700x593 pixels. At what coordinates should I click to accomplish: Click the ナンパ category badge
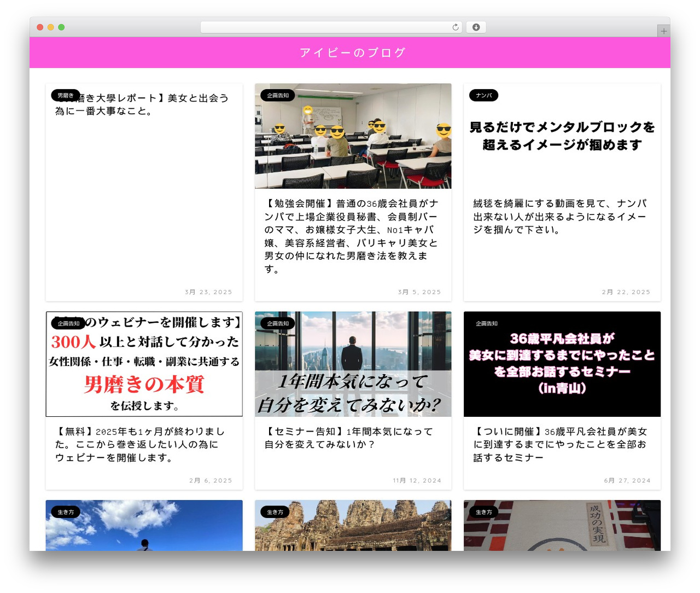(x=484, y=95)
